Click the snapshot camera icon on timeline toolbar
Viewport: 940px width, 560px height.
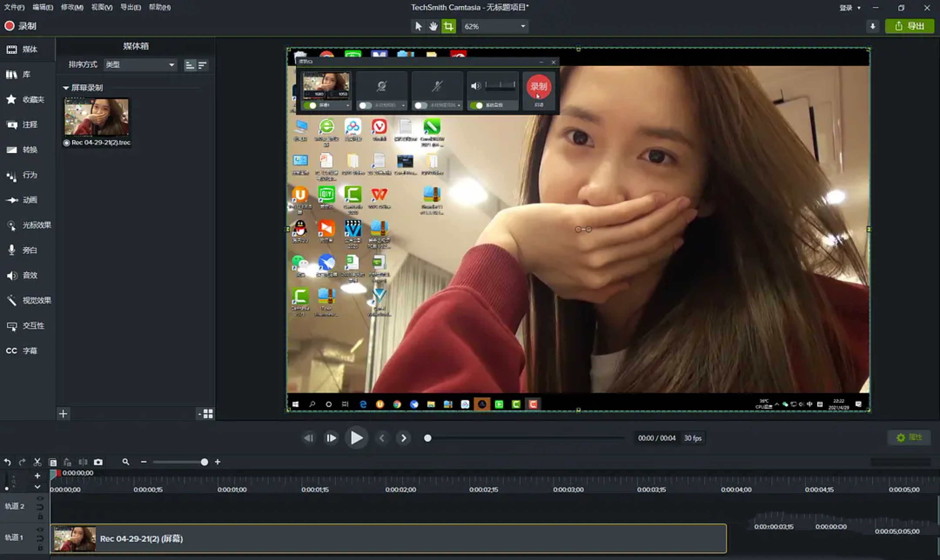(98, 462)
